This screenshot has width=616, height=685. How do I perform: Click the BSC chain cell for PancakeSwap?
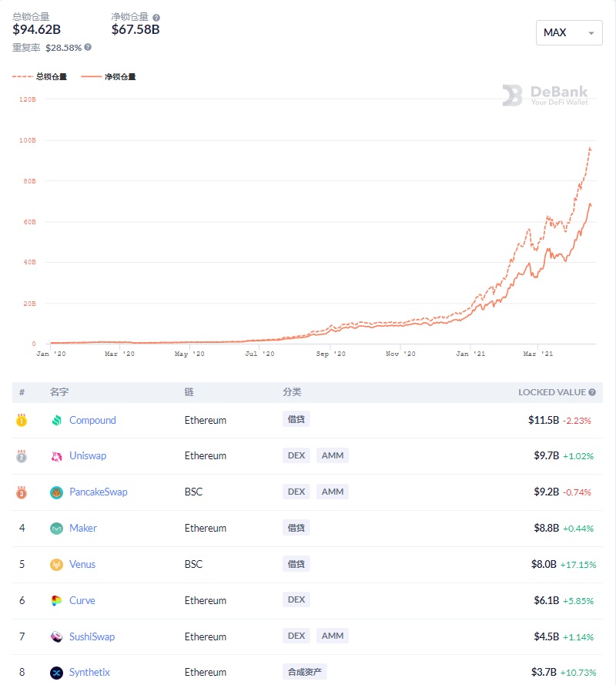[x=193, y=492]
